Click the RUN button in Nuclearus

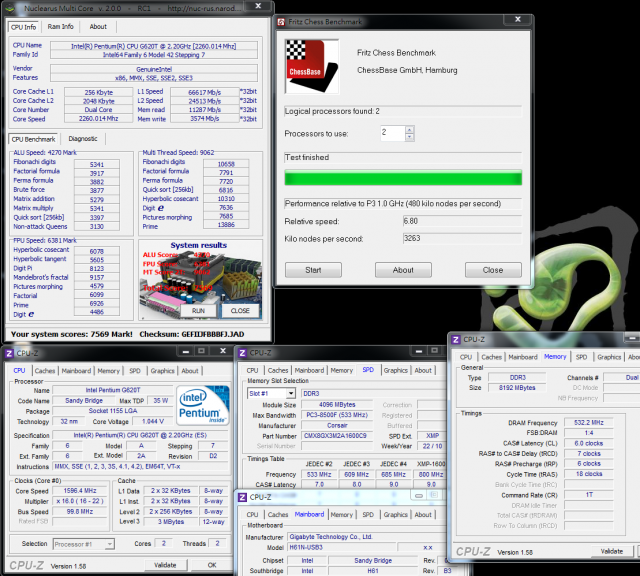[198, 311]
